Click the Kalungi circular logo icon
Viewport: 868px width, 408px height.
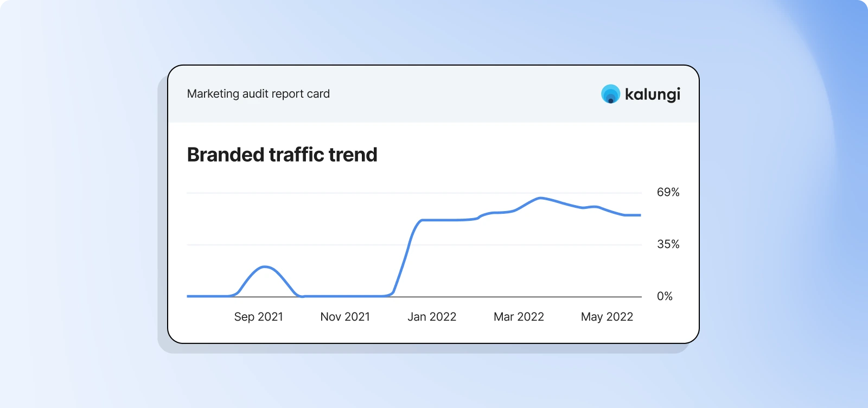(x=610, y=94)
